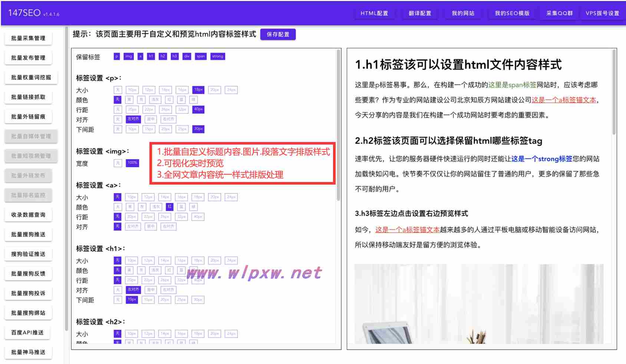The width and height of the screenshot is (626, 364).
Task: Open the 采集QQ群 tab
Action: tap(559, 13)
